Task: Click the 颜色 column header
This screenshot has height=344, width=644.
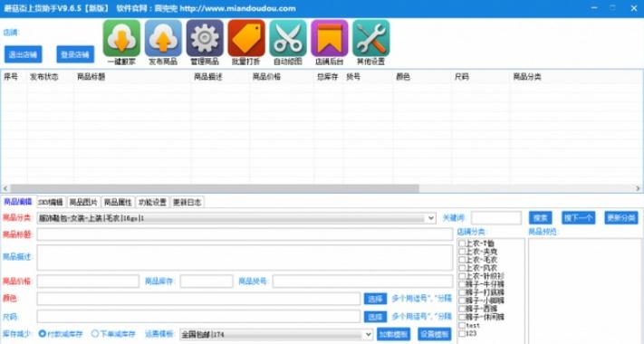Action: [x=422, y=77]
